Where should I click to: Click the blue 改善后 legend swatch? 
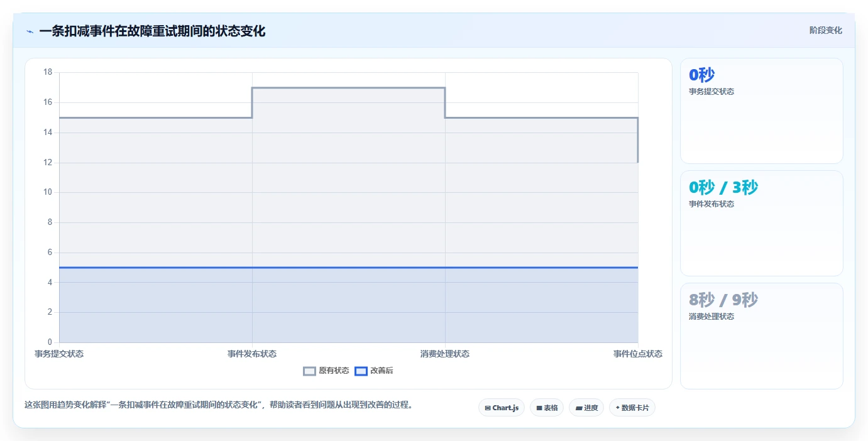click(x=361, y=371)
